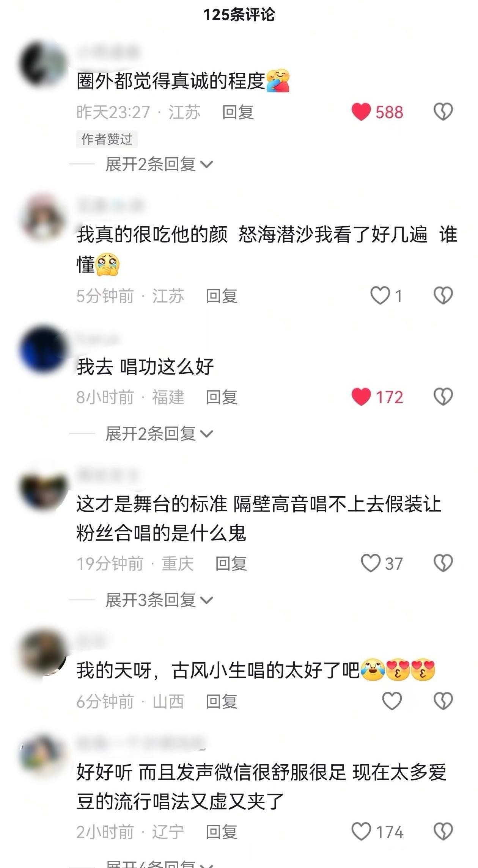Screen dimensions: 478x868
Task: Like the comment with 1 like
Action: click(x=380, y=296)
